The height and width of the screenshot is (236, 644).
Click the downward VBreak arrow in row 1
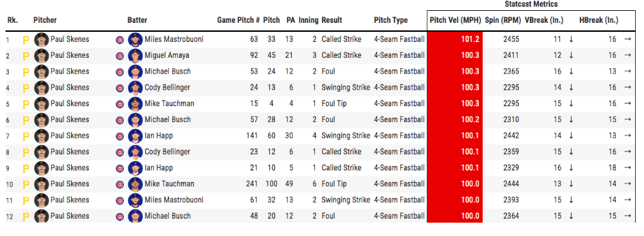coord(571,39)
